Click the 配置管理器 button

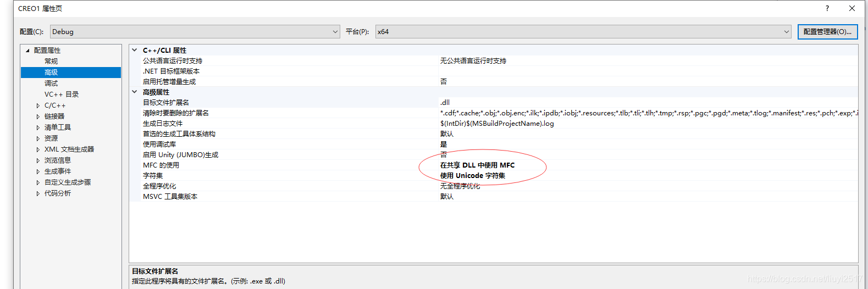[x=827, y=32]
